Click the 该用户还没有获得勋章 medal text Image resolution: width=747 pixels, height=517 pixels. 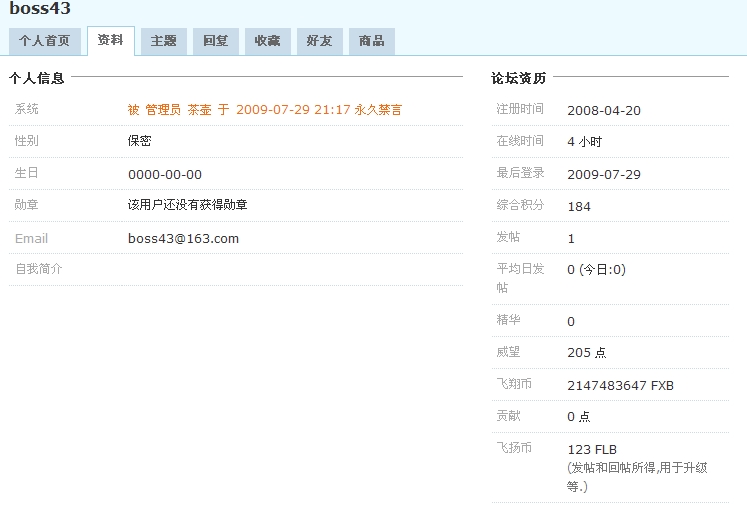click(x=187, y=205)
